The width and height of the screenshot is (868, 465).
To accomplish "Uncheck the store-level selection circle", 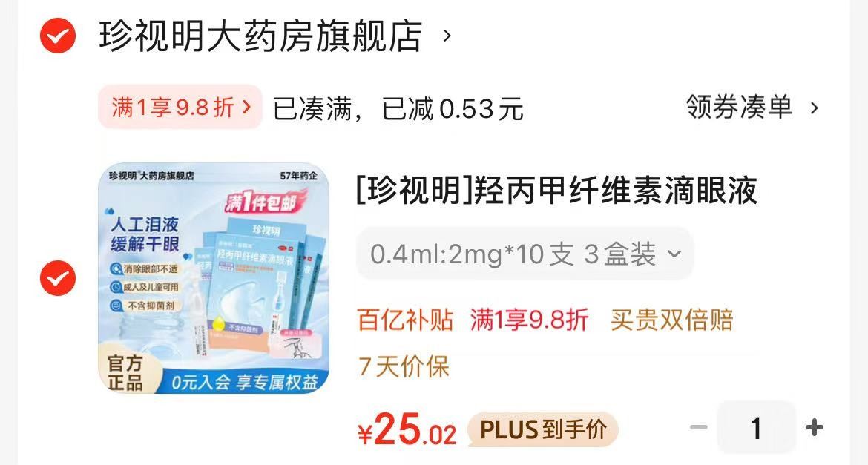I will pyautogui.click(x=58, y=36).
